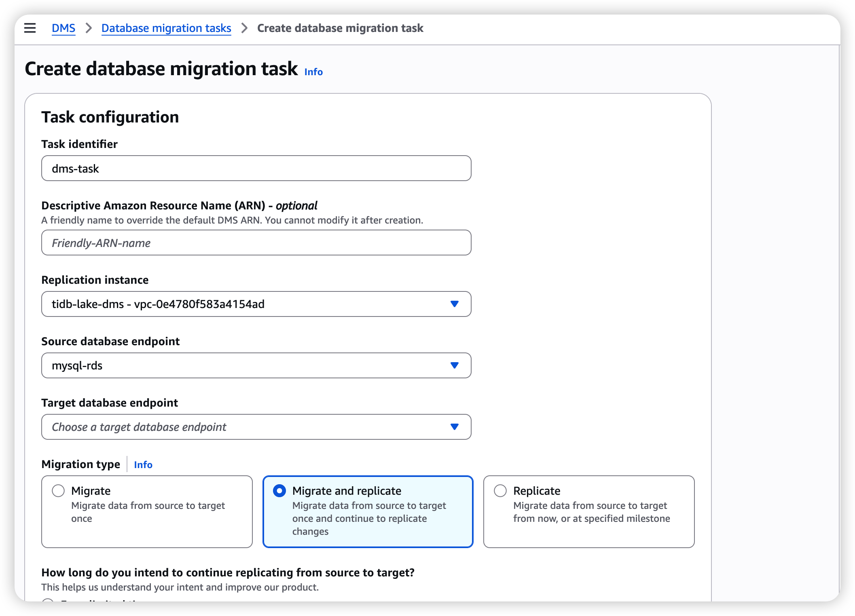Choose the Replicate radio button

click(x=500, y=491)
